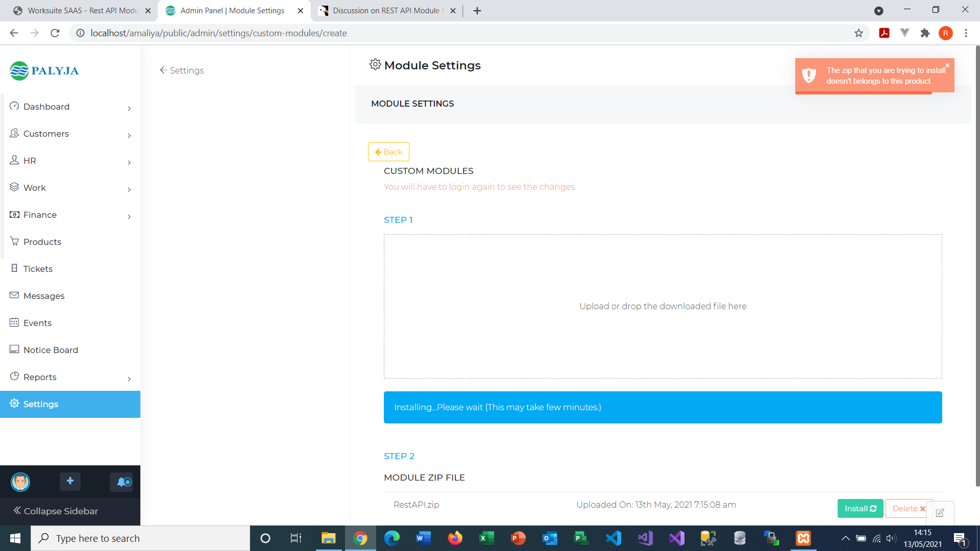Open Messages from the sidebar
This screenshot has width=980, height=551.
(44, 296)
